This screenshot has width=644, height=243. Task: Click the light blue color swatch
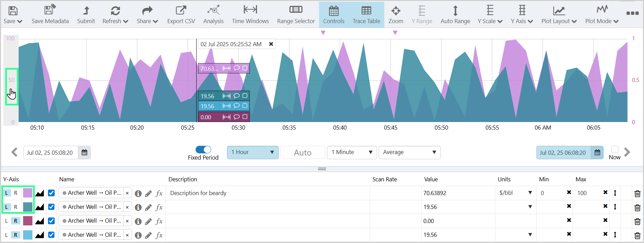pos(28,235)
